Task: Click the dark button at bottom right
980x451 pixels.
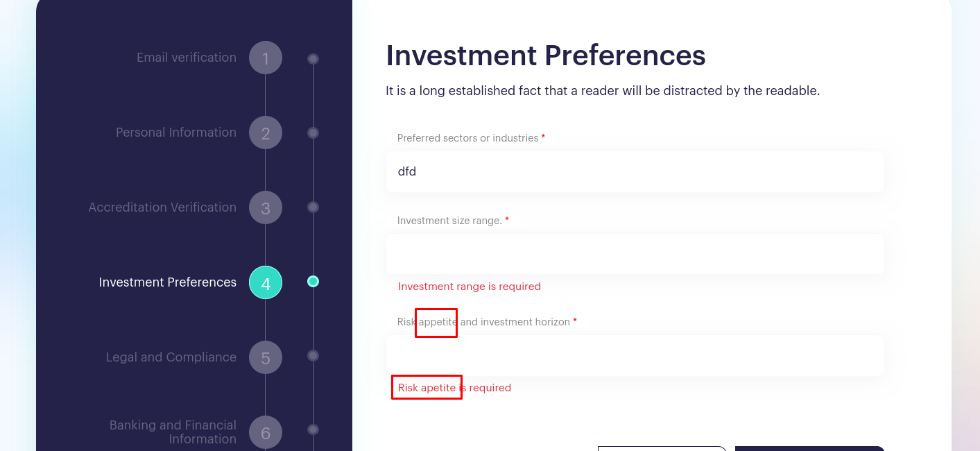Action: (809, 448)
